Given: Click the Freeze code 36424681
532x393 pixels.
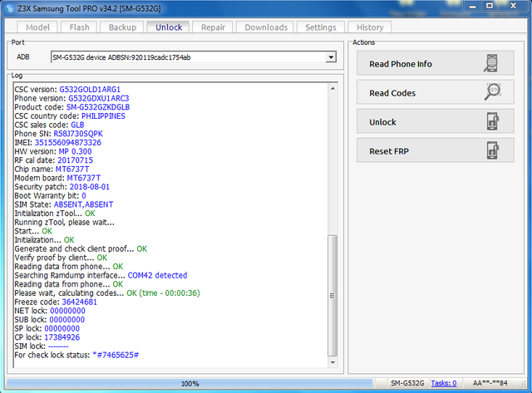Looking at the screenshot, I should tap(80, 302).
